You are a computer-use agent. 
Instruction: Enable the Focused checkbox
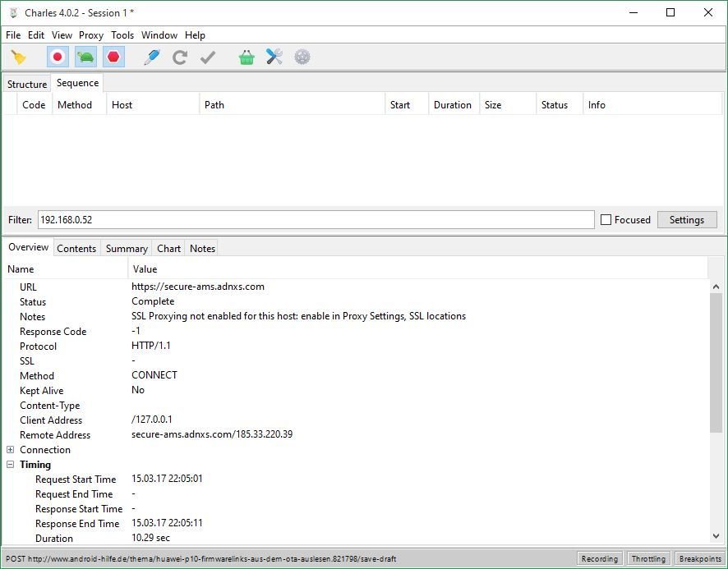tap(606, 220)
